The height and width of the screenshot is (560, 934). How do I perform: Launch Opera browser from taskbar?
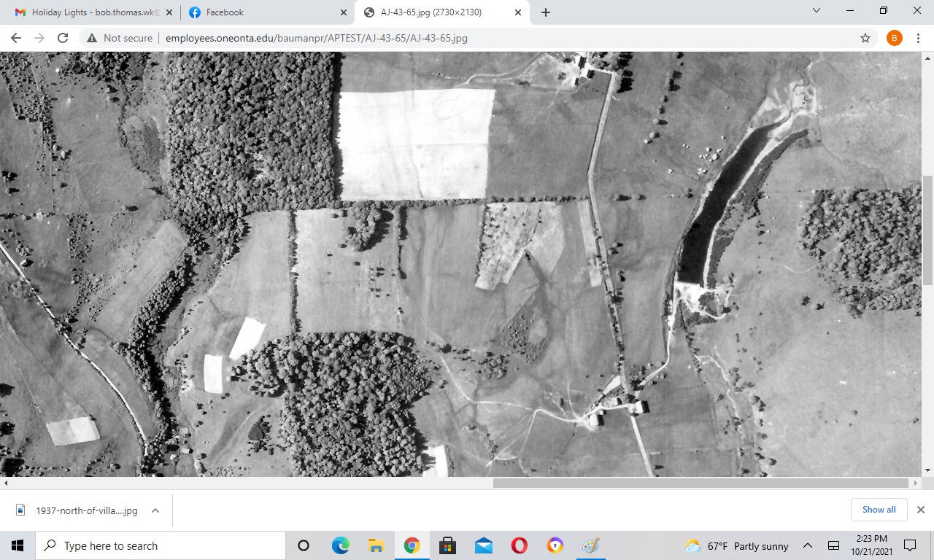coord(519,545)
